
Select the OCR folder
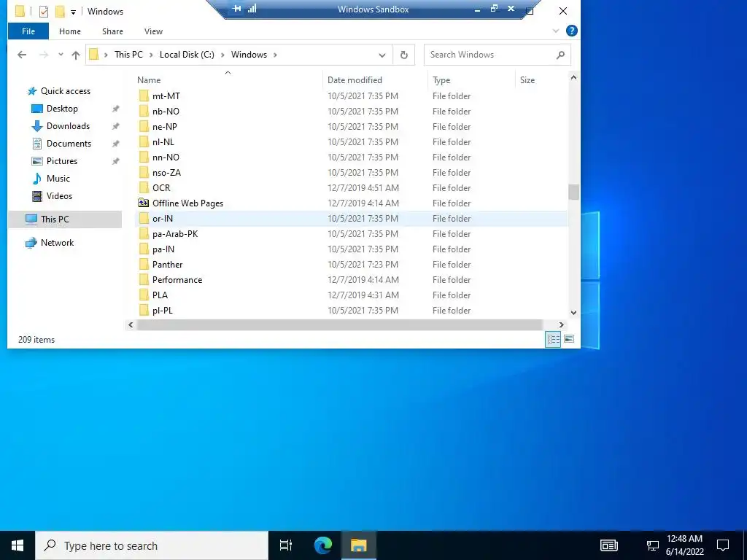coord(161,187)
